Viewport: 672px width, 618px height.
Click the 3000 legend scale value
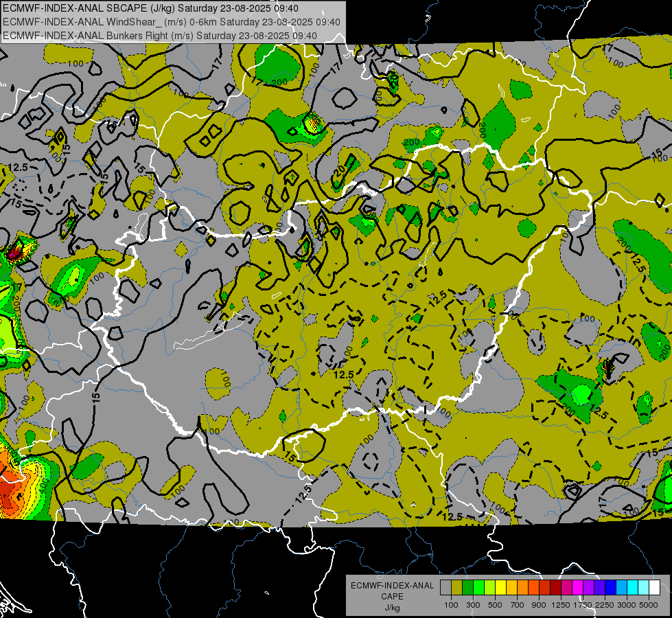click(627, 605)
